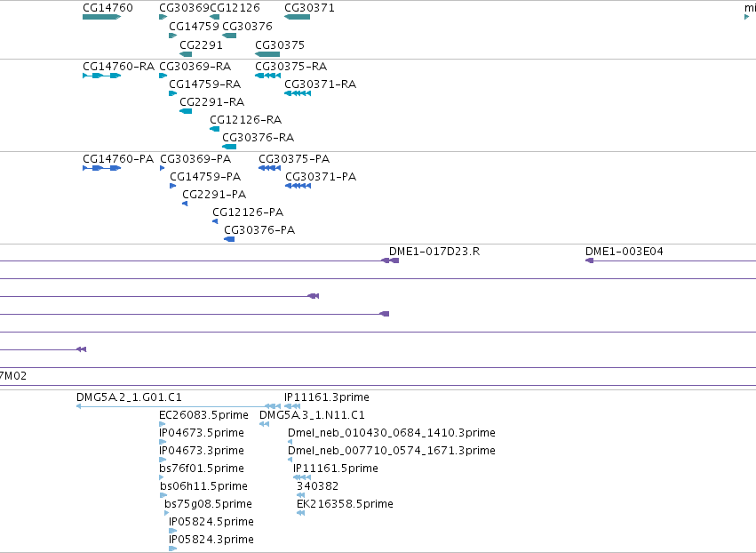Select EST Dmel_neb_007710_0574_1671.3prime
Image resolution: width=756 pixels, height=553 pixels.
(392, 451)
